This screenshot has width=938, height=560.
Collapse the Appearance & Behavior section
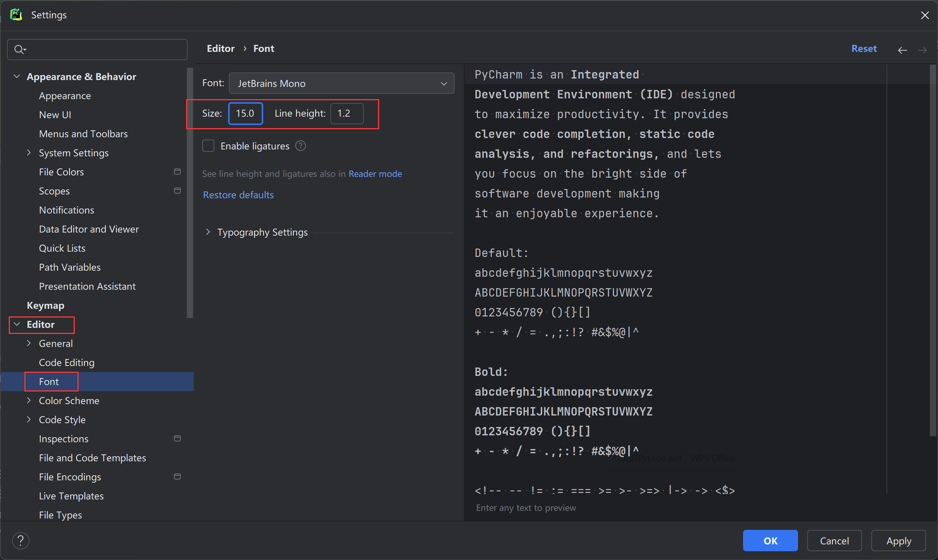point(17,77)
